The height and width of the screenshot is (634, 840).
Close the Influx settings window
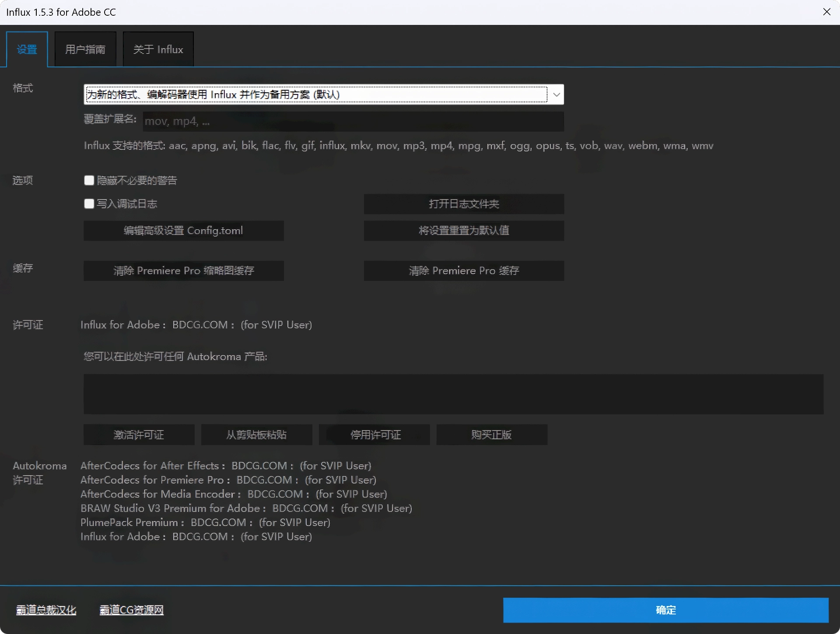827,12
